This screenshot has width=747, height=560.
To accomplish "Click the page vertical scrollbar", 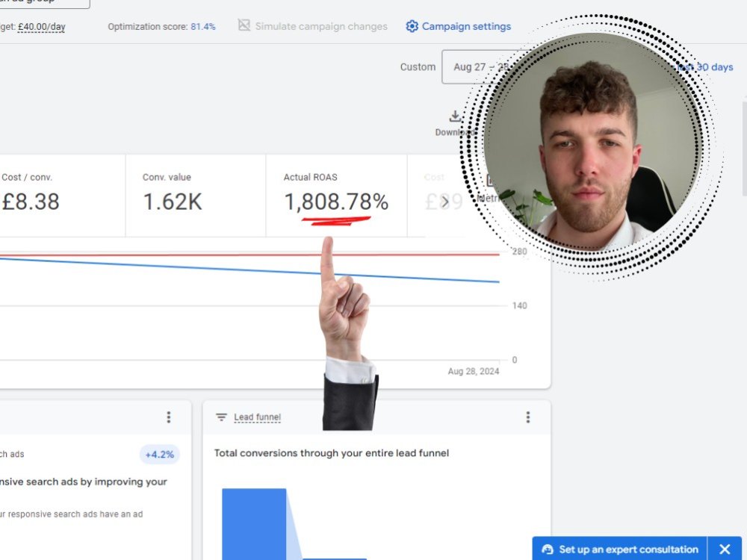I will pos(744,148).
